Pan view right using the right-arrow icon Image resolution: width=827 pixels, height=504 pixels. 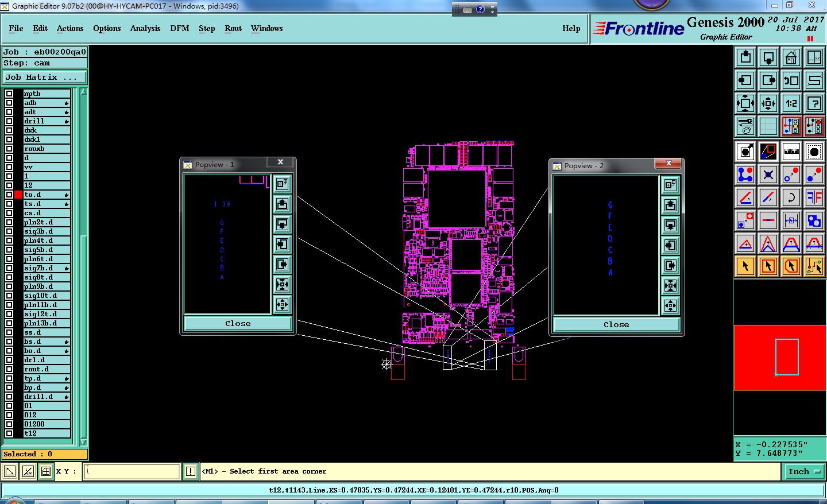point(768,80)
